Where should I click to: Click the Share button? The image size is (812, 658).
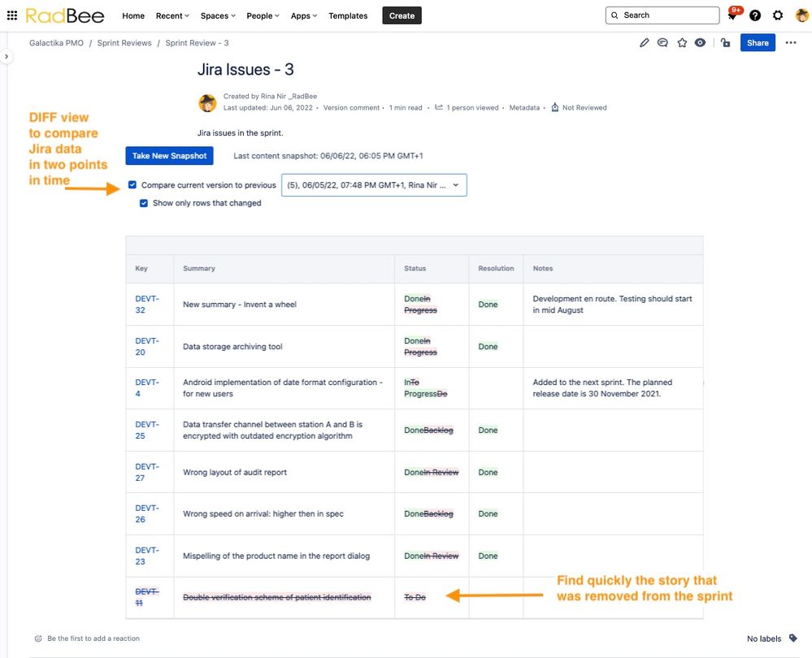758,43
